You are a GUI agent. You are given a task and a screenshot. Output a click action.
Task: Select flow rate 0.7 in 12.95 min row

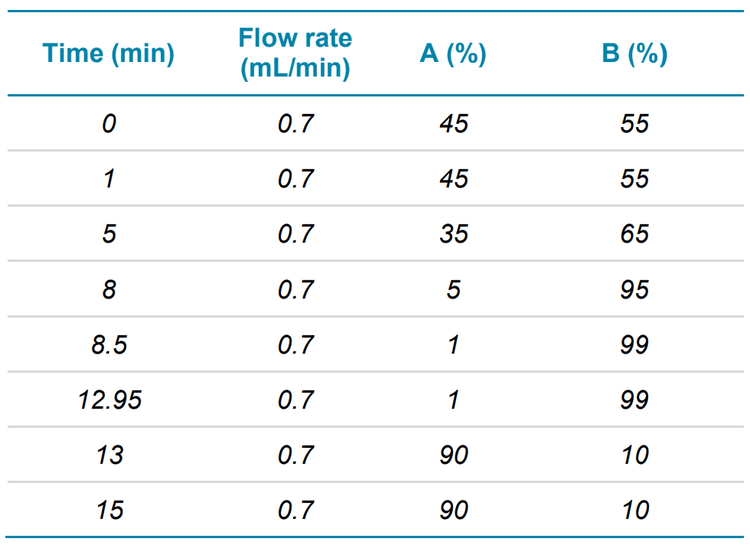[295, 400]
